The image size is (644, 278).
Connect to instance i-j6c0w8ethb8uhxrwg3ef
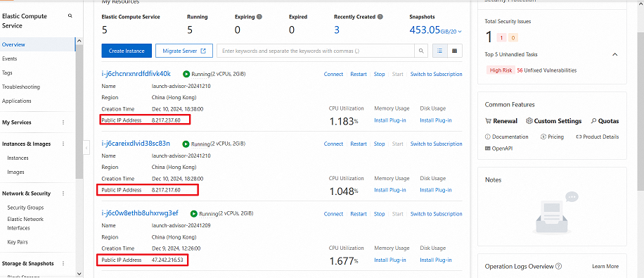[x=333, y=214]
